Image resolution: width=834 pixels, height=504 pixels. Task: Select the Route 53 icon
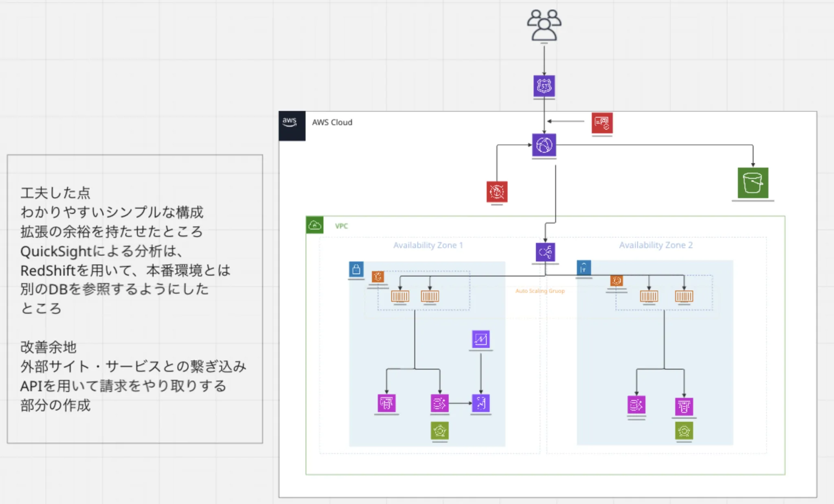tap(544, 86)
